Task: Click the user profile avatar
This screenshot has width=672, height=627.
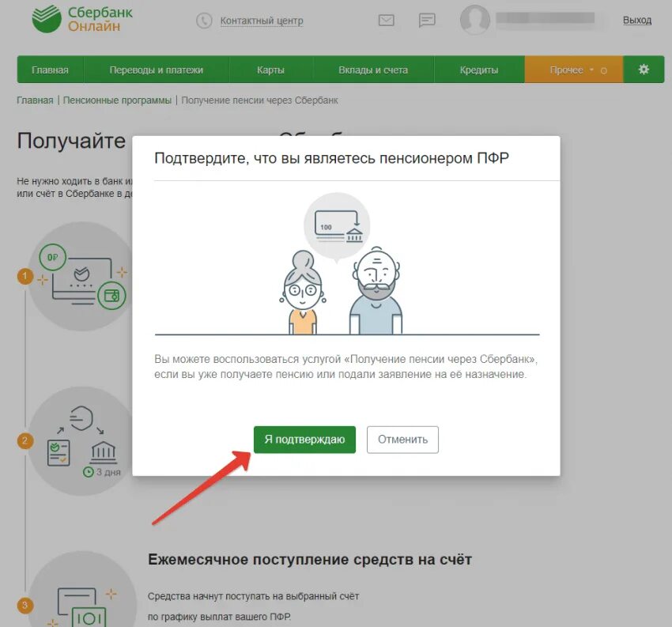Action: 475,20
